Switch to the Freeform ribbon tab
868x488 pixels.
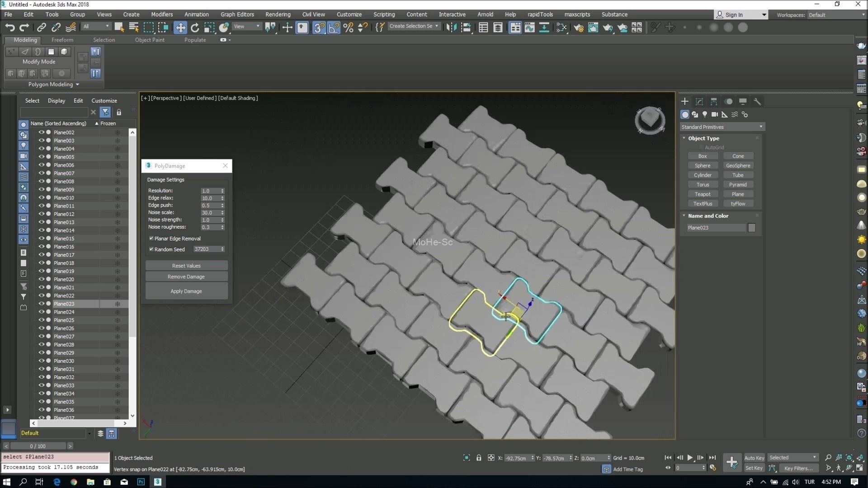[x=62, y=40]
